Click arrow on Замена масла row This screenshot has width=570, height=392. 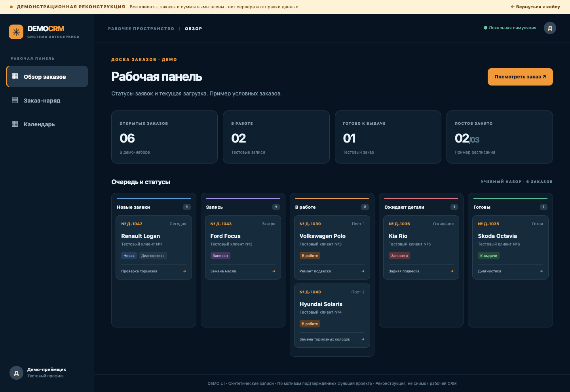coord(274,271)
